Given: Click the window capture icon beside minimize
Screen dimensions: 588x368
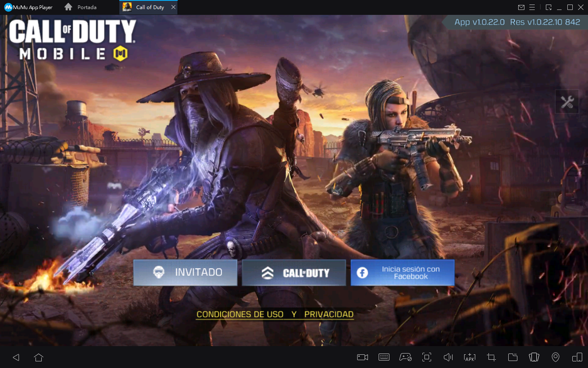Looking at the screenshot, I should 548,7.
